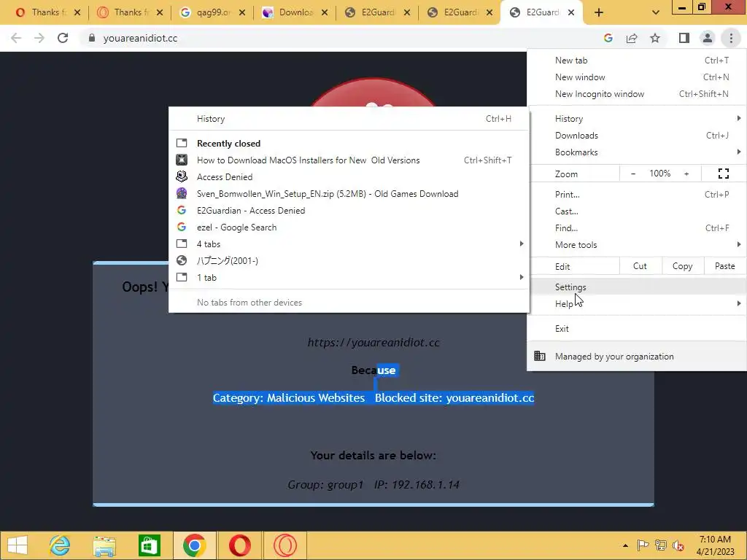Click Managed by your organization
The image size is (747, 560).
[636, 356]
